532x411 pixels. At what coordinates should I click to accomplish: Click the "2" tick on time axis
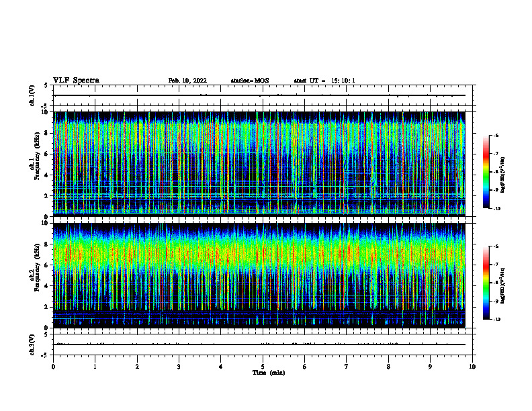(137, 367)
